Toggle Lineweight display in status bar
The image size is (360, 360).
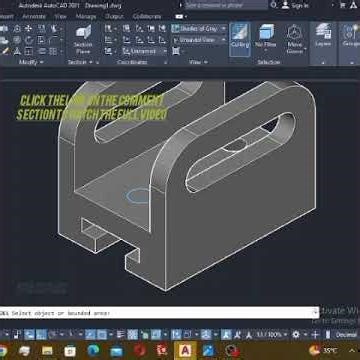pos(121,334)
